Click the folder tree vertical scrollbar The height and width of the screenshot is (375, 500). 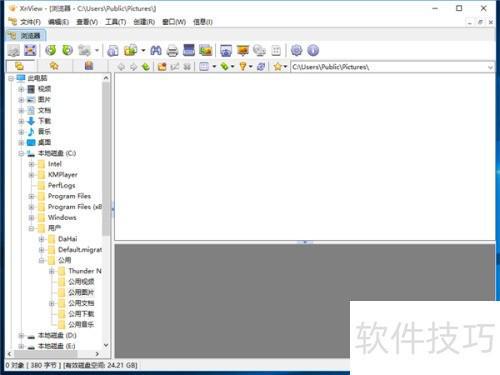coord(106,211)
